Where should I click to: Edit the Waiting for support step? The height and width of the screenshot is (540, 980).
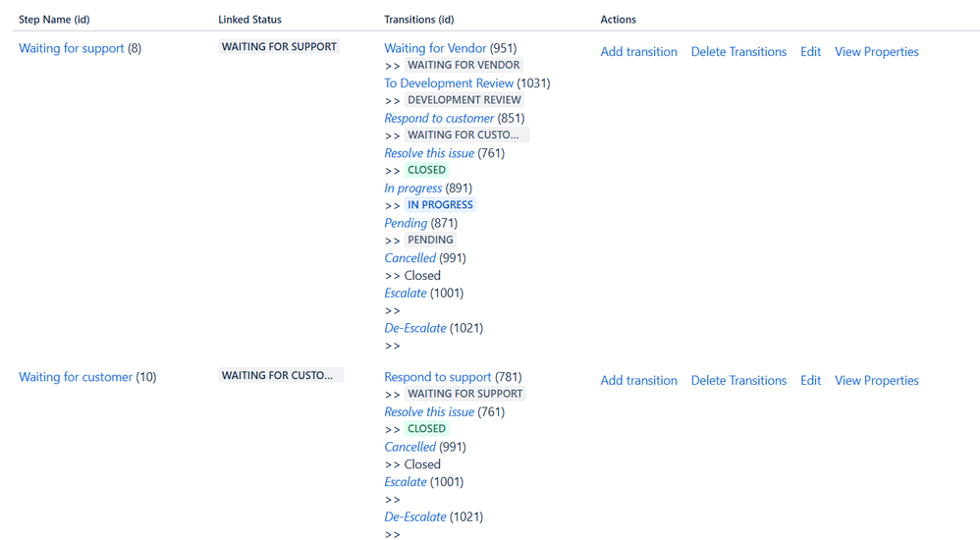pos(811,52)
